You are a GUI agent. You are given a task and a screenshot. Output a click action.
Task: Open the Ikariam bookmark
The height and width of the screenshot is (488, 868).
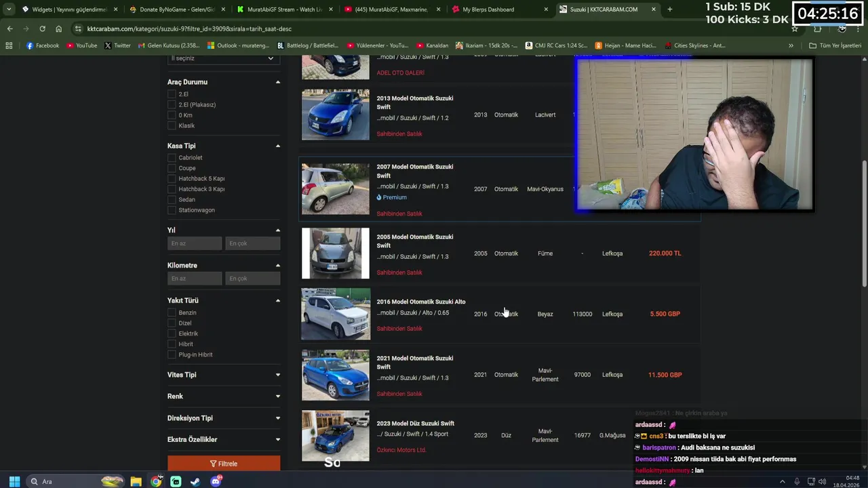(x=486, y=45)
